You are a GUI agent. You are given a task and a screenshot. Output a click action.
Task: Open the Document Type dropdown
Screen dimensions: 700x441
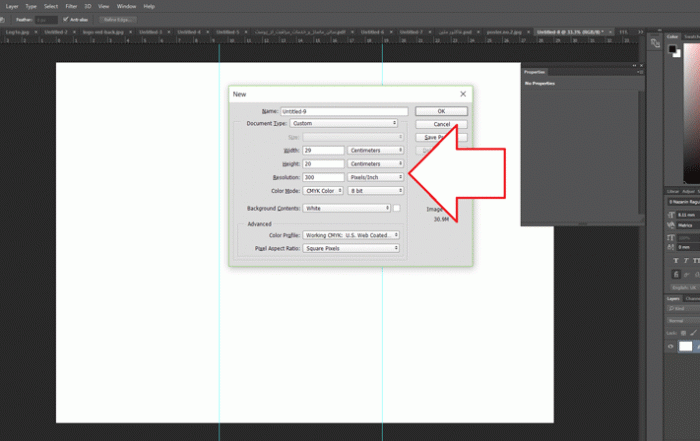(344, 123)
